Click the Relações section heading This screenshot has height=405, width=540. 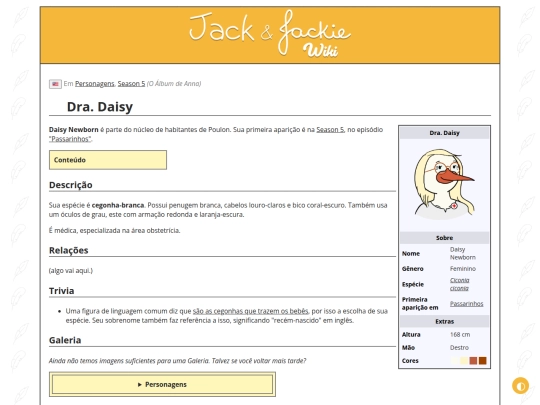click(69, 250)
